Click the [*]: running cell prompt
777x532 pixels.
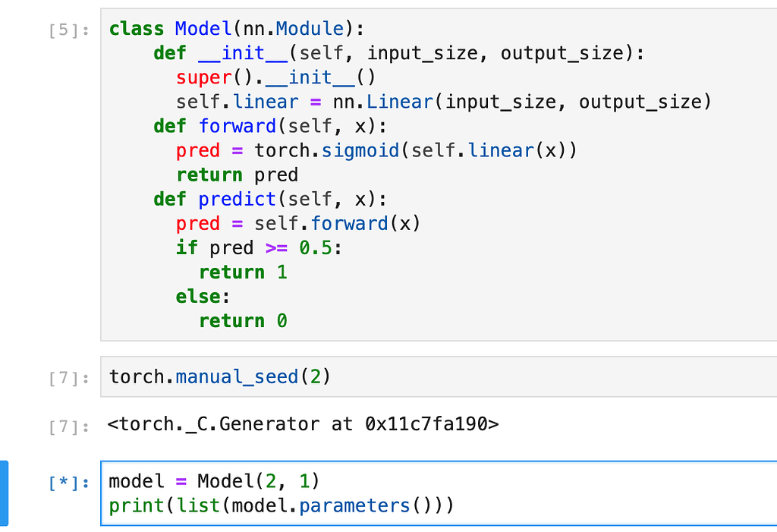pyautogui.click(x=69, y=483)
